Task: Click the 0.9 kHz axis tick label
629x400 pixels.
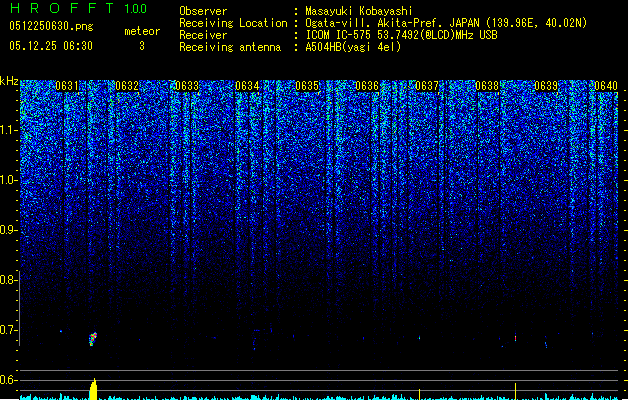Action: pos(8,230)
